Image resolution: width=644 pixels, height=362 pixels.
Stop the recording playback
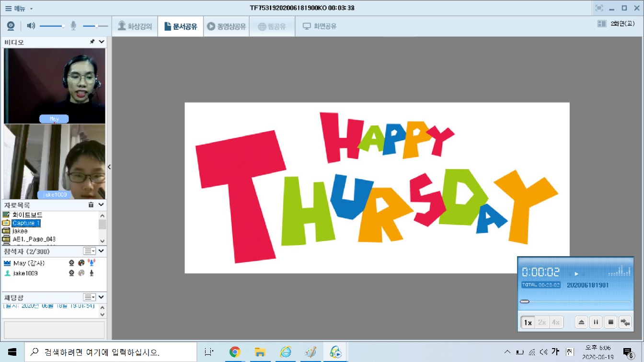pyautogui.click(x=610, y=322)
